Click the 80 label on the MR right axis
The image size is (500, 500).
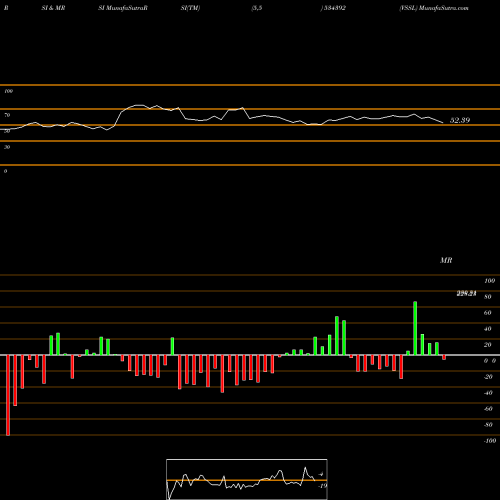tap(488, 297)
